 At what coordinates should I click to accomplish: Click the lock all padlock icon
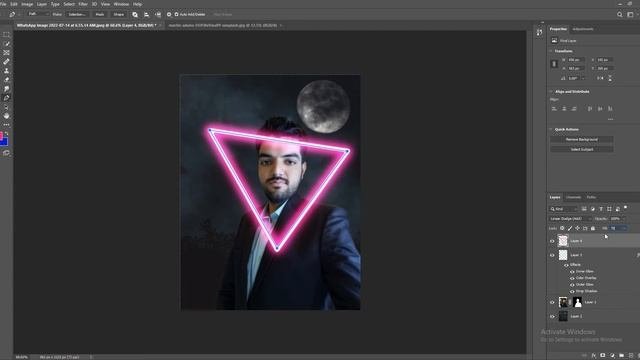click(x=593, y=228)
